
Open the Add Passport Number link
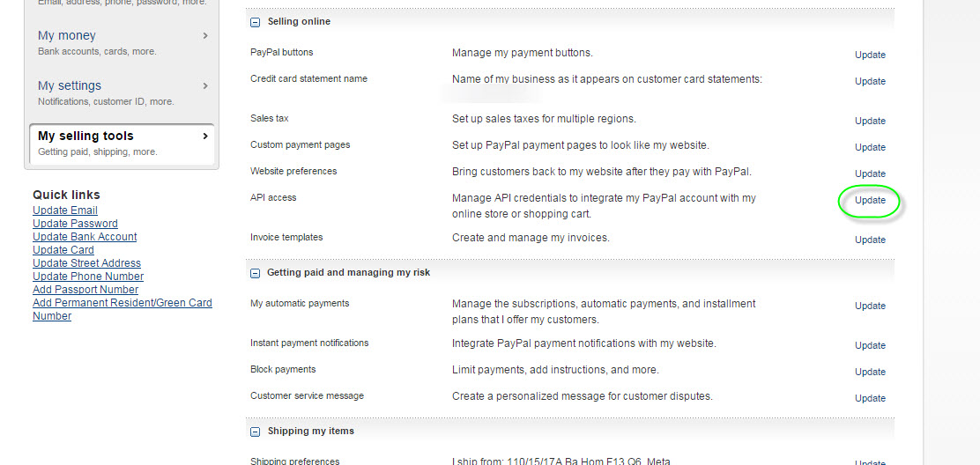85,290
